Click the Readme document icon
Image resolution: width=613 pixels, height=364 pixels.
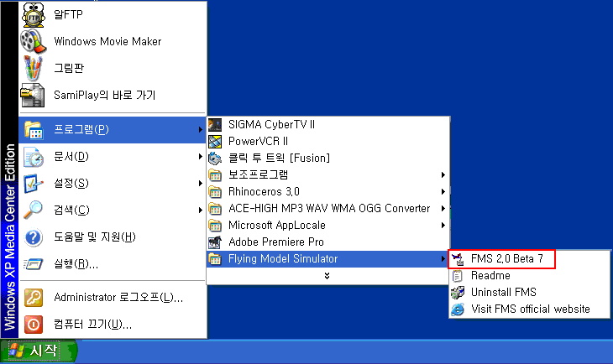[x=458, y=276]
